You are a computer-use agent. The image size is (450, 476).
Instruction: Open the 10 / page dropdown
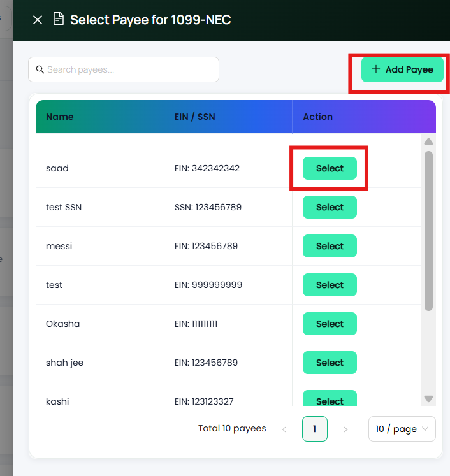(402, 429)
